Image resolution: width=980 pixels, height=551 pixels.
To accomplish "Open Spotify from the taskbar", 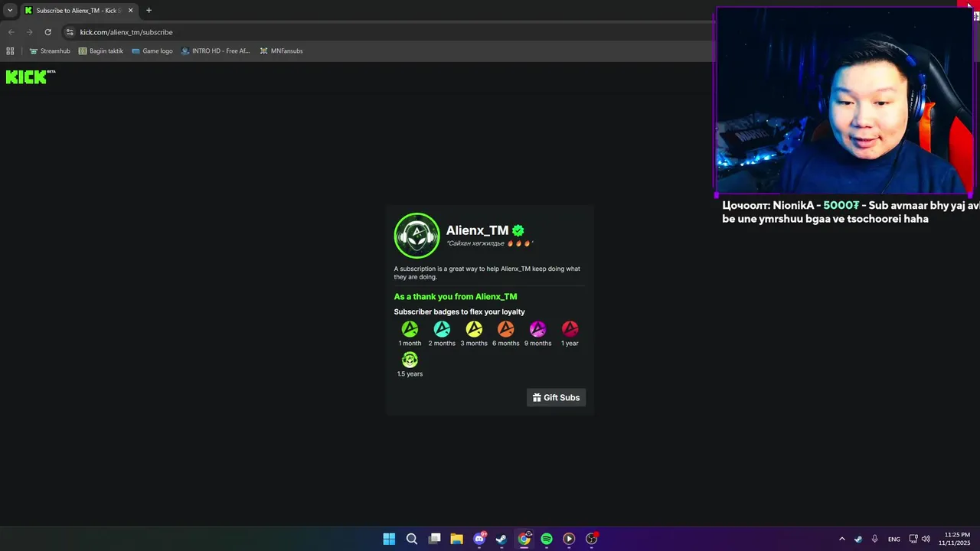I will tap(547, 539).
